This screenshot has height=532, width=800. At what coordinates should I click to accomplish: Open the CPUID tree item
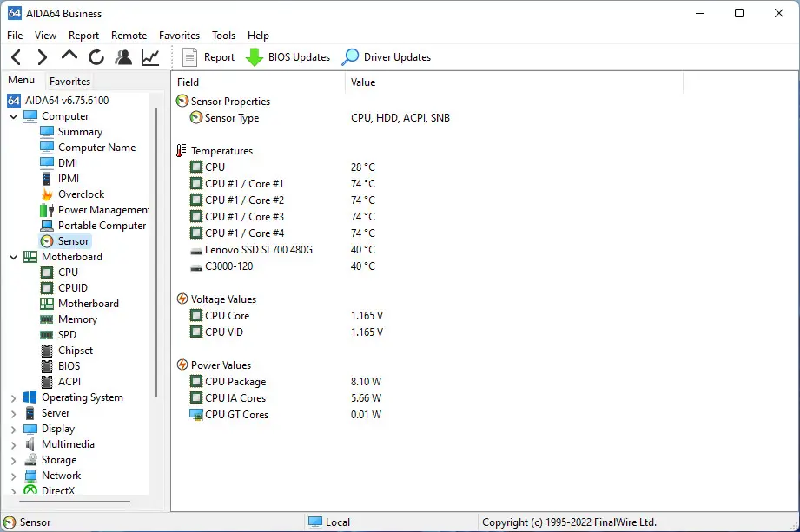click(x=72, y=288)
